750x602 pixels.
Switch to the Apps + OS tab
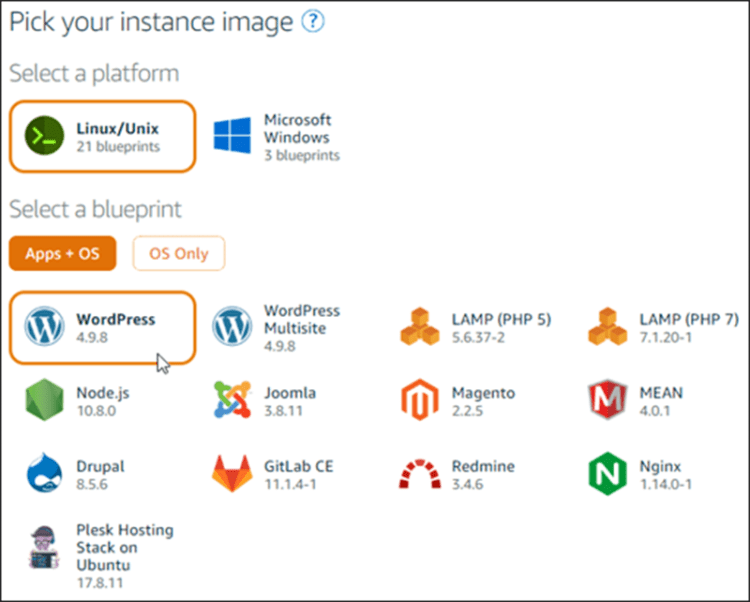pyautogui.click(x=62, y=253)
